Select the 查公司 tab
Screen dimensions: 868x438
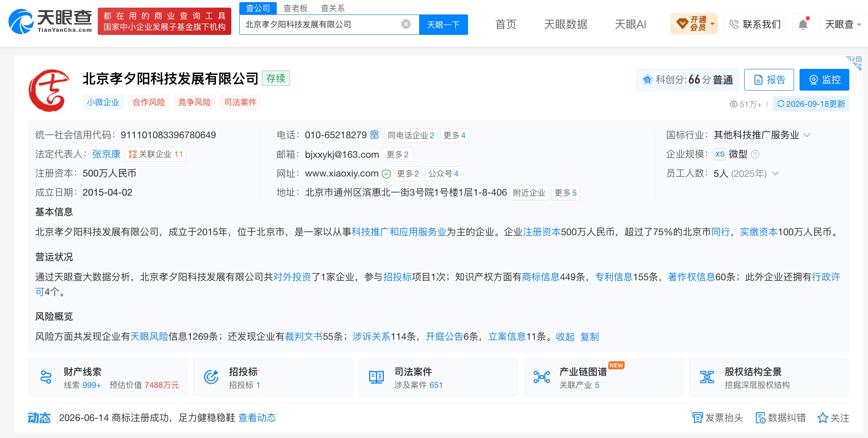point(258,8)
